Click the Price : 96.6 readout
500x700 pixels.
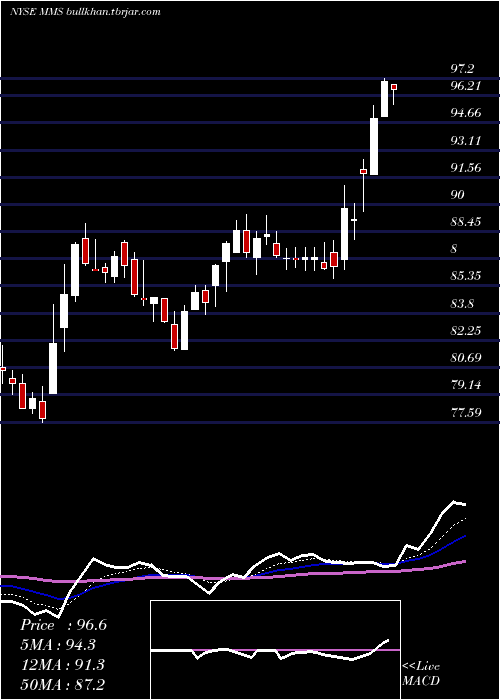[x=63, y=625]
